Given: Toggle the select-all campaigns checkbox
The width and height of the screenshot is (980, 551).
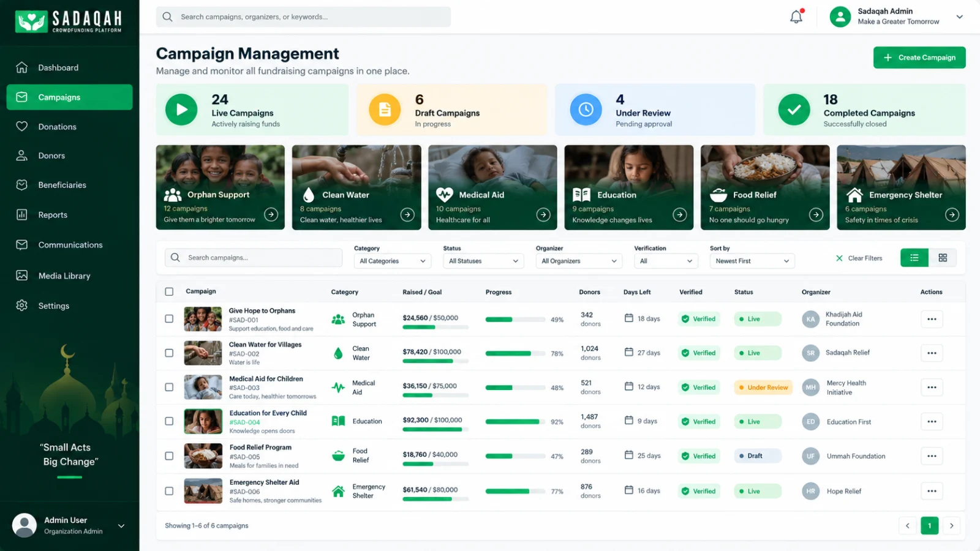Looking at the screenshot, I should click(169, 291).
